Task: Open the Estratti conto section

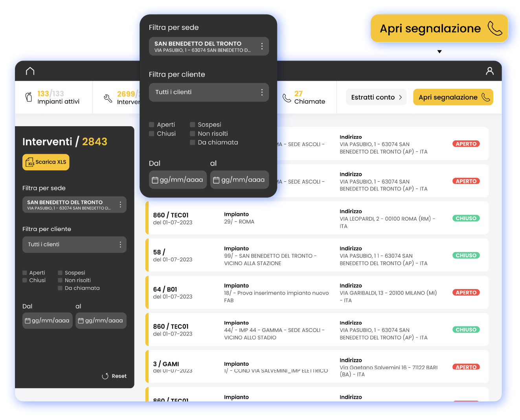Action: tap(376, 97)
